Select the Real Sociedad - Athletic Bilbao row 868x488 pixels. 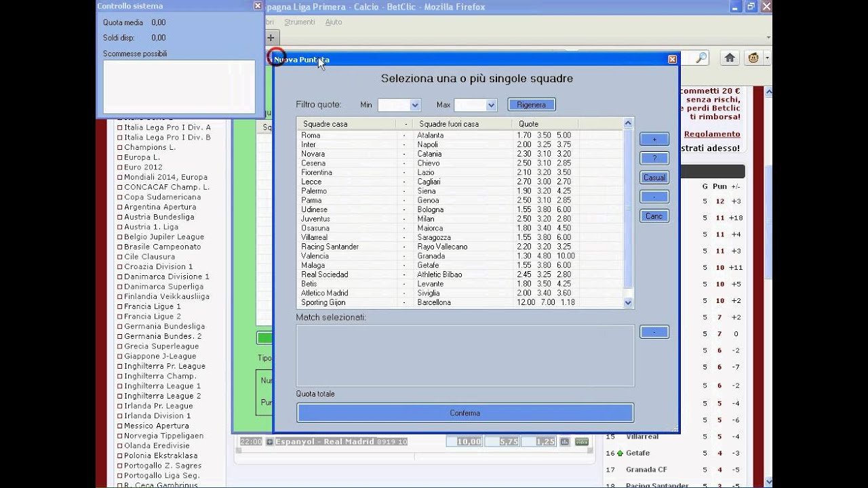click(x=460, y=274)
